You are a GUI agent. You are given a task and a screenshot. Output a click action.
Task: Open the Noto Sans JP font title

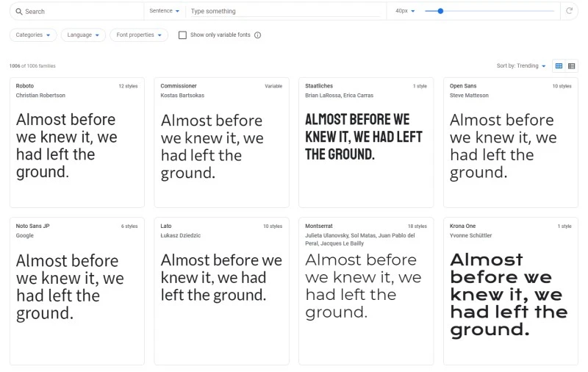32,226
